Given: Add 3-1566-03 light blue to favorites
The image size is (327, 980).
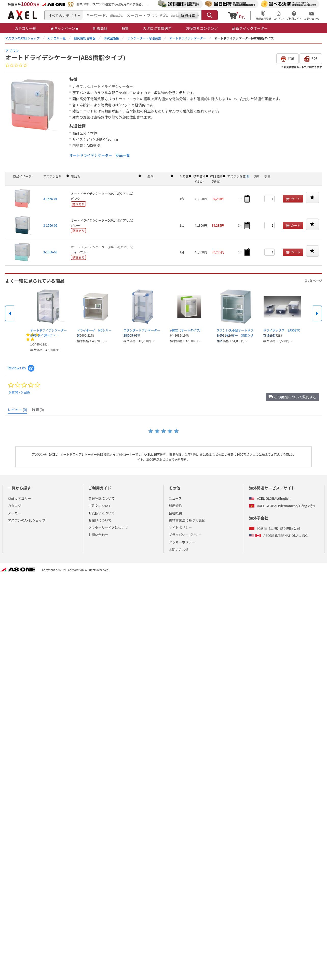Looking at the screenshot, I should coord(312,251).
